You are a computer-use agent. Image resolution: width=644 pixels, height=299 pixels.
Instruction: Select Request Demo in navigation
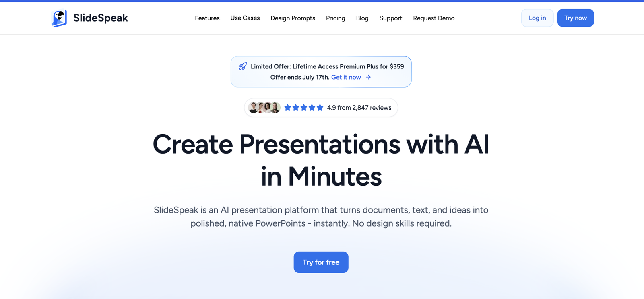coord(434,18)
